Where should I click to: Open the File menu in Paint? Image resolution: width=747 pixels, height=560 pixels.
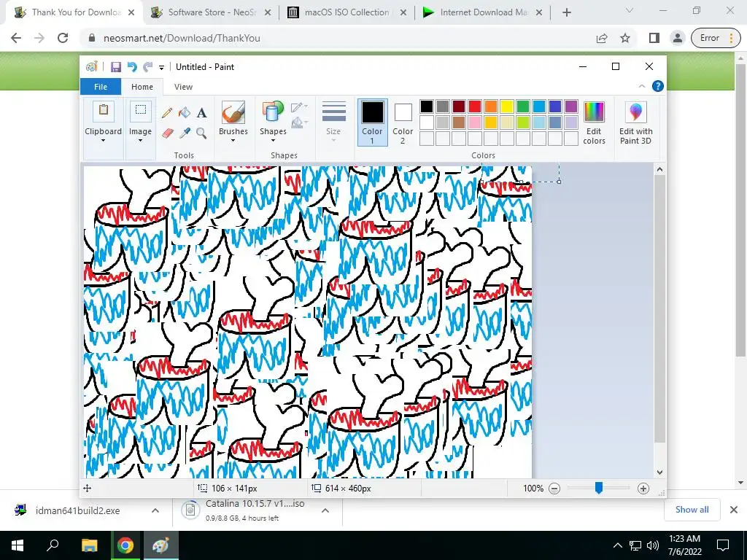[101, 87]
